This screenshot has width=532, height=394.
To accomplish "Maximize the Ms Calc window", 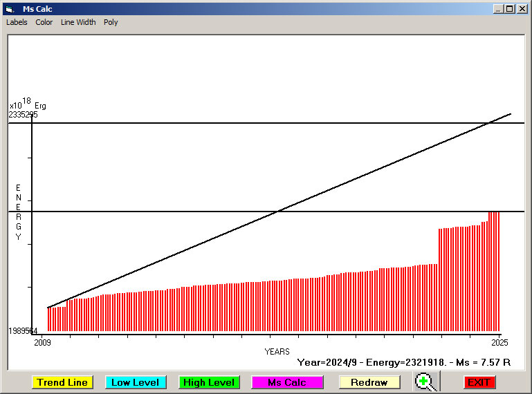I will (510, 9).
